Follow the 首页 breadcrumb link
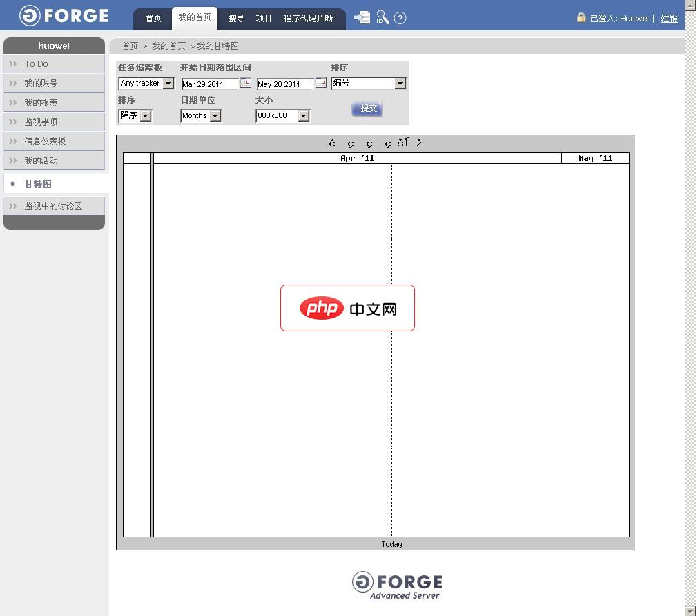Image resolution: width=696 pixels, height=616 pixels. click(130, 46)
